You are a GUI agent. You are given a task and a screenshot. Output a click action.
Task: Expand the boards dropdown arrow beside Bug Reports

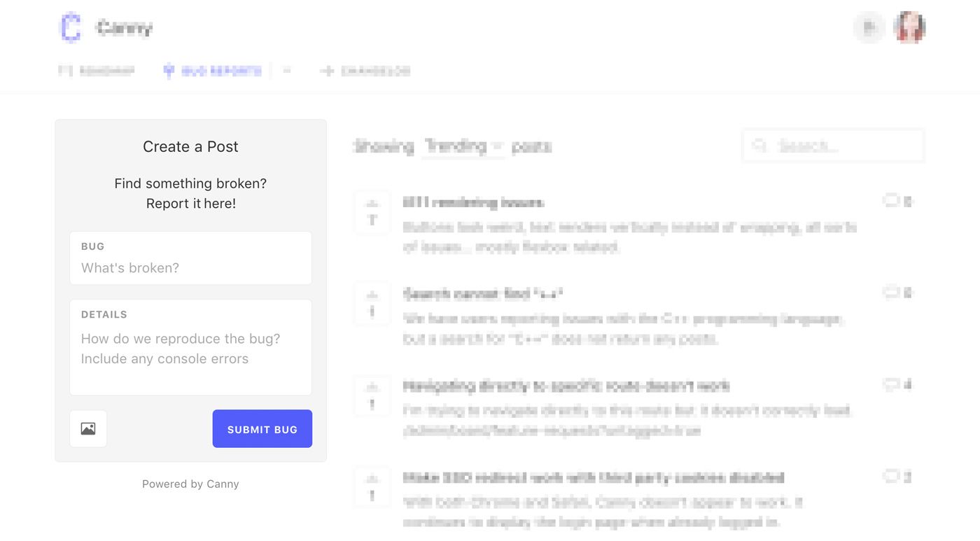(x=287, y=71)
